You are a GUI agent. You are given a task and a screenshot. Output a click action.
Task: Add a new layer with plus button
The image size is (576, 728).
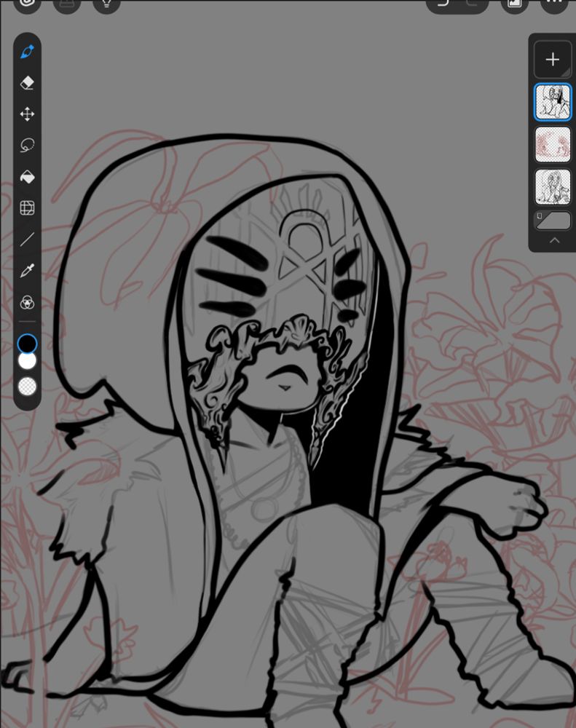click(552, 60)
